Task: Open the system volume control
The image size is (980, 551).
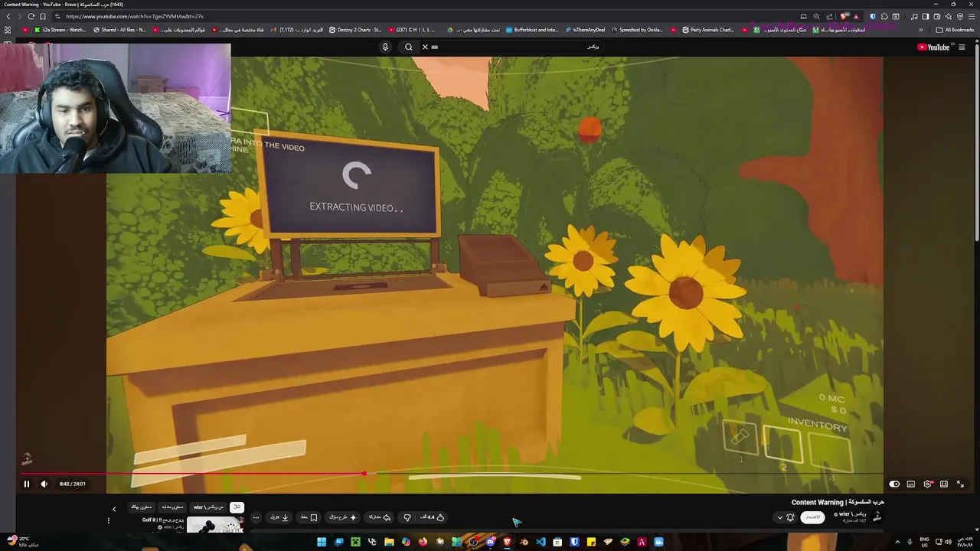Action: tap(948, 542)
